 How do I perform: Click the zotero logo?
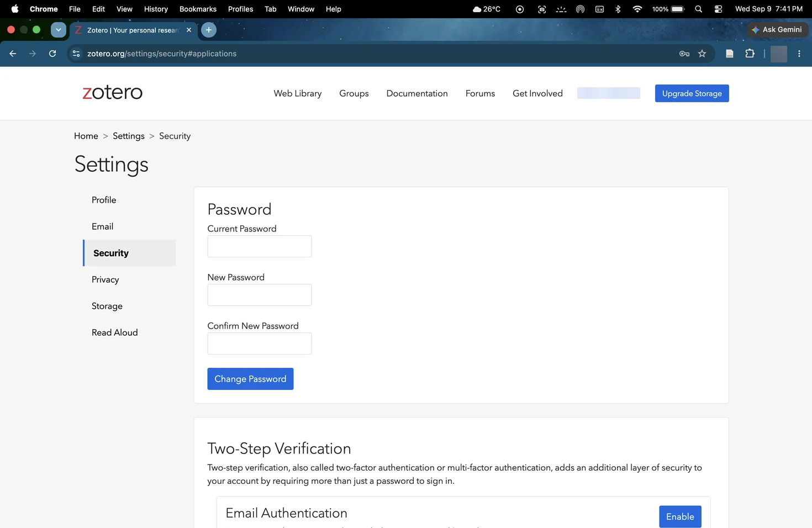[x=113, y=92]
